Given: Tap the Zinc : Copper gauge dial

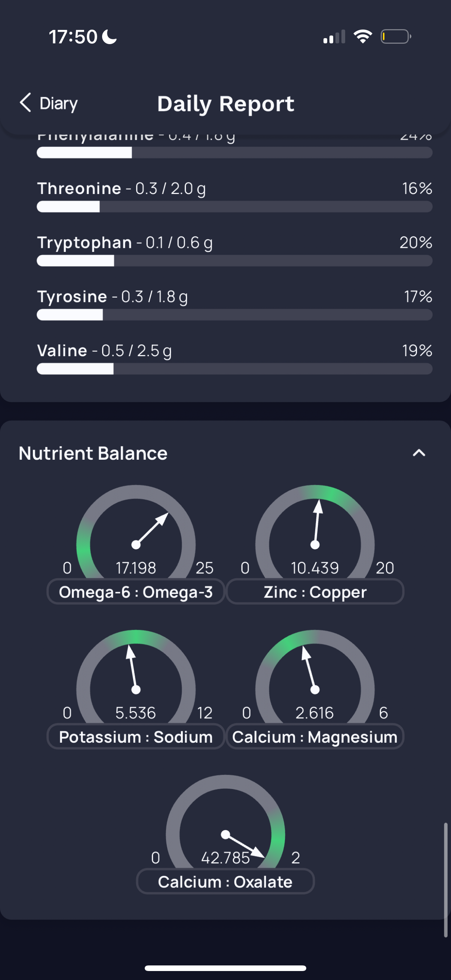Looking at the screenshot, I should coord(315,532).
